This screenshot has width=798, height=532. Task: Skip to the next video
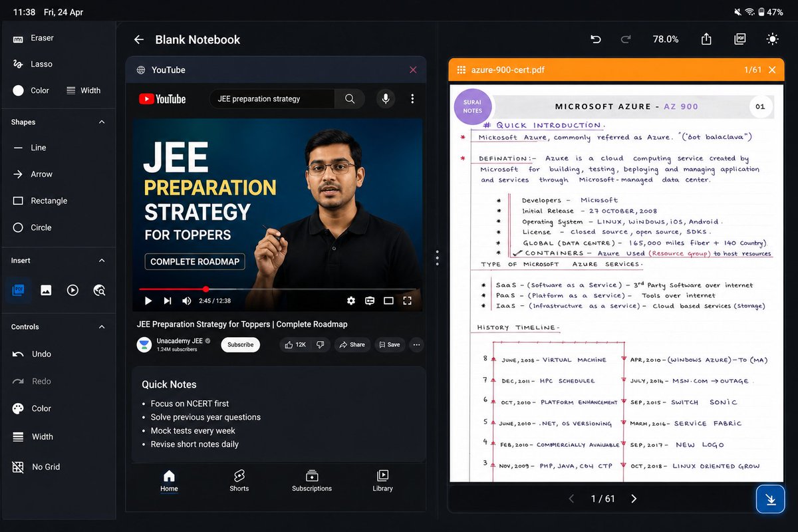pyautogui.click(x=168, y=301)
